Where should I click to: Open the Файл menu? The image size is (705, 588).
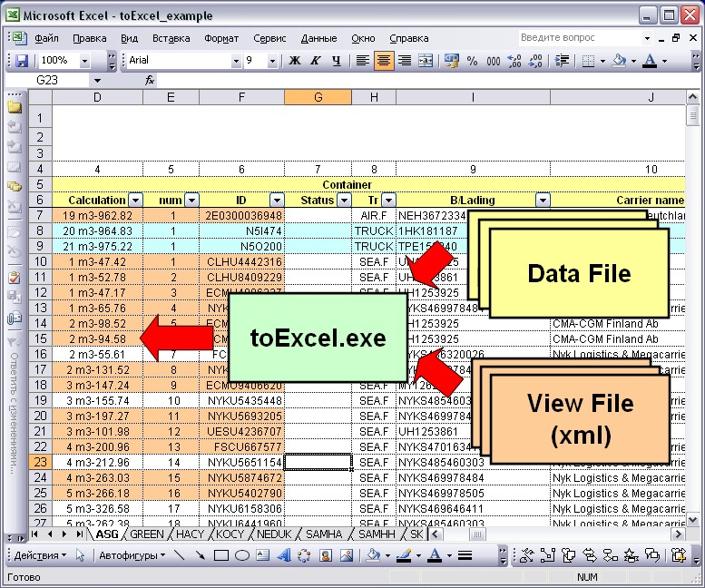pyautogui.click(x=47, y=38)
